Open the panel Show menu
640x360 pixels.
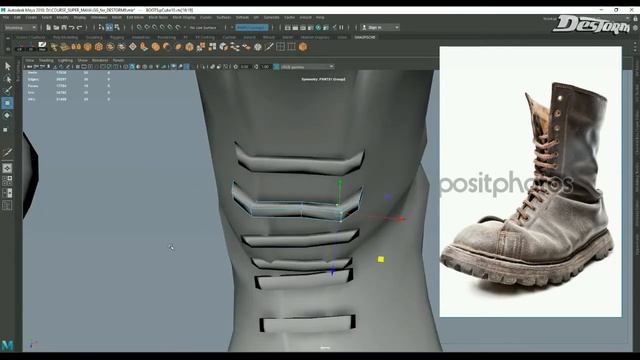[x=82, y=60]
